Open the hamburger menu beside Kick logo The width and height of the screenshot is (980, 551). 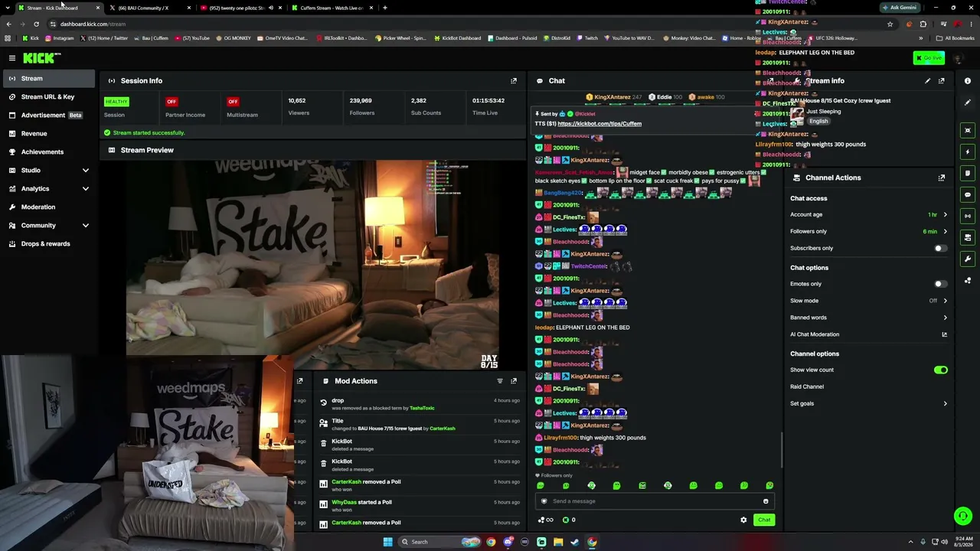12,58
